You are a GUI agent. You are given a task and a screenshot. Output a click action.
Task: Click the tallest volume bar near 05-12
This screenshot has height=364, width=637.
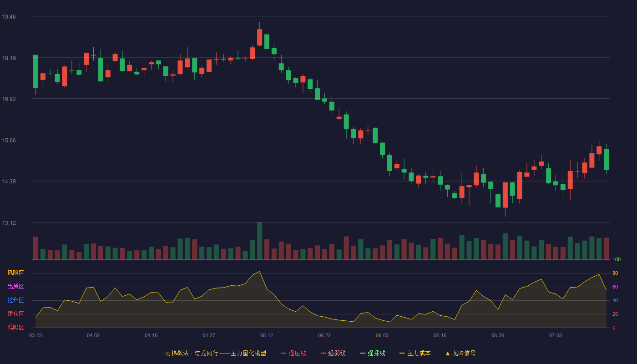259,241
